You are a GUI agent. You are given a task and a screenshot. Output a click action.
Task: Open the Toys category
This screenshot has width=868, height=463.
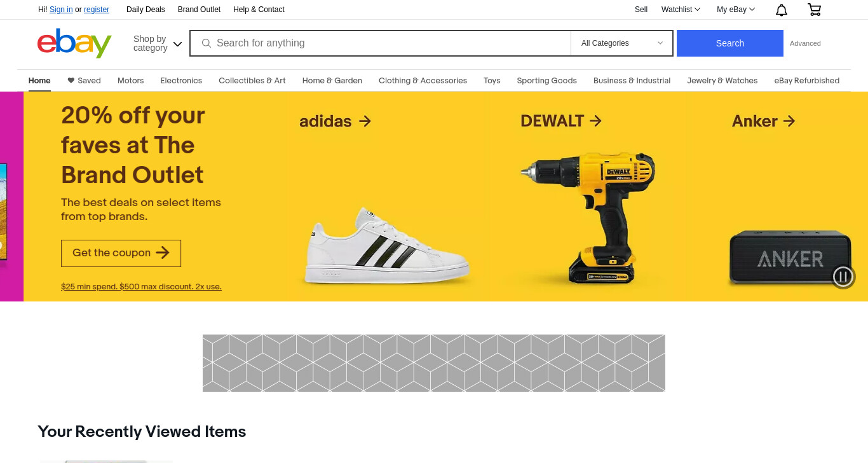[x=492, y=81]
